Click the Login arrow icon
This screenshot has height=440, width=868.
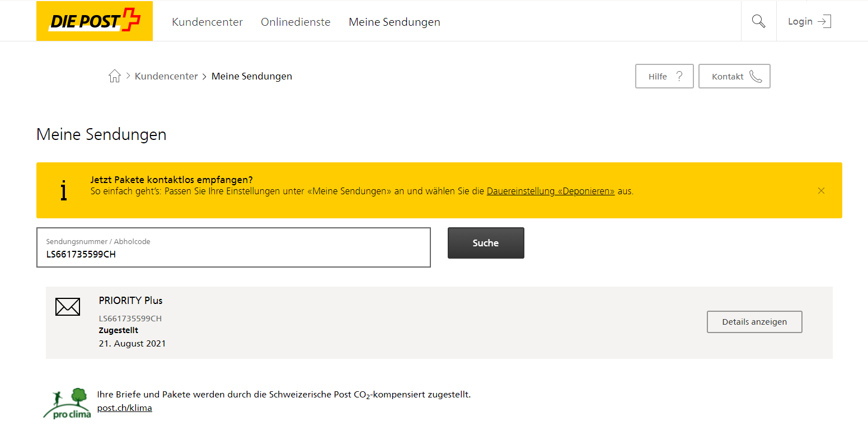click(x=824, y=21)
